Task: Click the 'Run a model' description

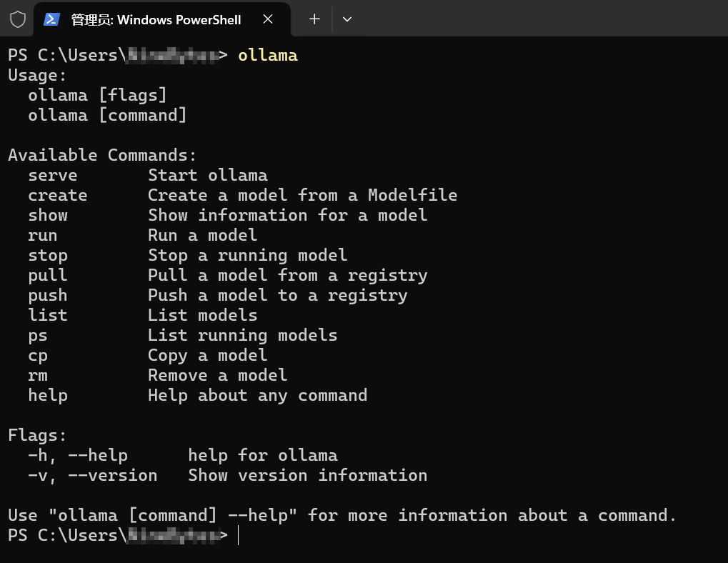Action: pos(202,235)
